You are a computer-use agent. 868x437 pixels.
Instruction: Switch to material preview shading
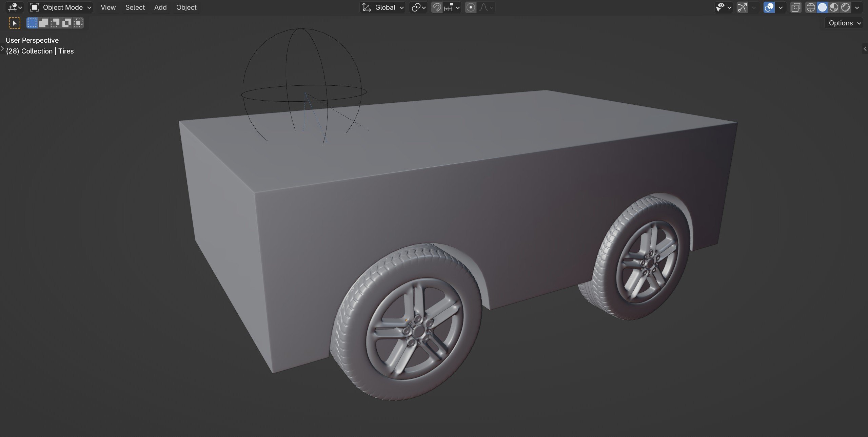click(834, 7)
